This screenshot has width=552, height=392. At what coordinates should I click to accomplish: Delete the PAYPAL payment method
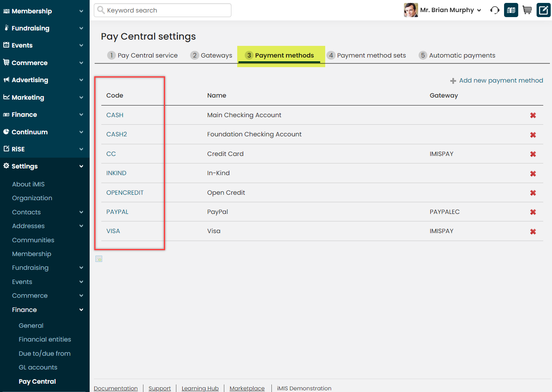pyautogui.click(x=533, y=212)
